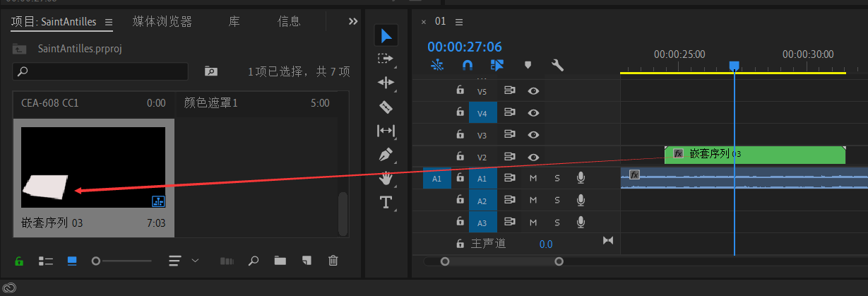868x296 pixels.
Task: Hide track V3 with its eye icon
Action: [x=534, y=134]
